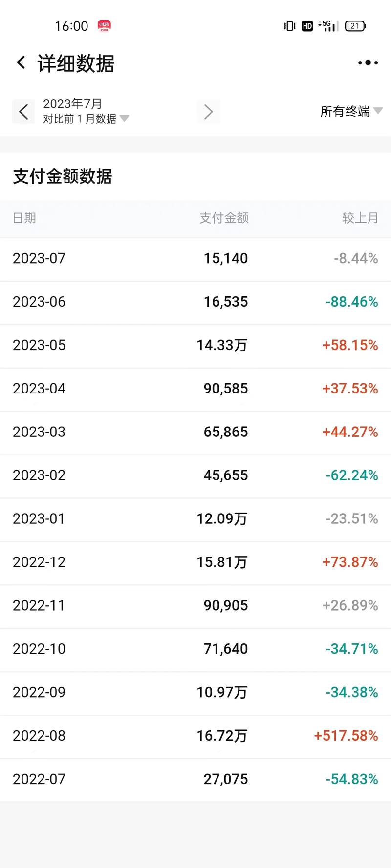Tap the 5G signal icon in status bar
This screenshot has height=868, width=391.
328,25
